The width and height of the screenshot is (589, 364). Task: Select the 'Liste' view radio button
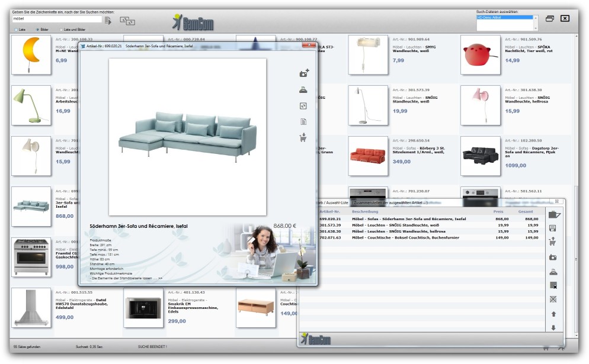click(15, 29)
